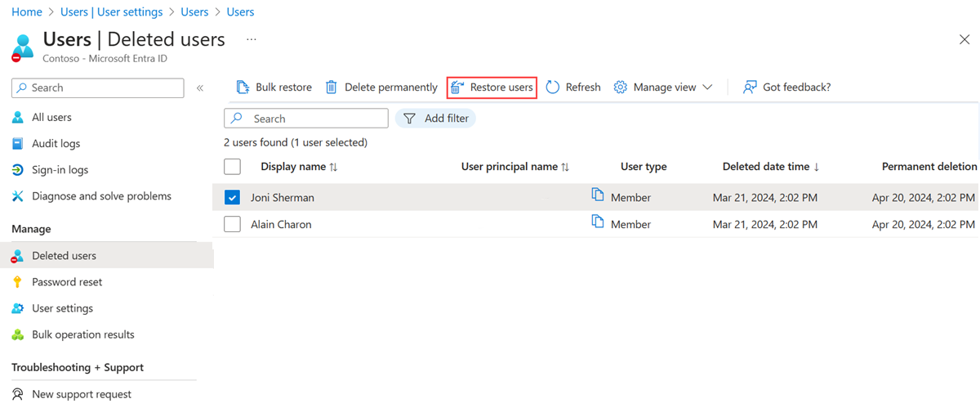Copy Alain Charon's user principal name
Image resolution: width=980 pixels, height=408 pixels.
pyautogui.click(x=598, y=222)
